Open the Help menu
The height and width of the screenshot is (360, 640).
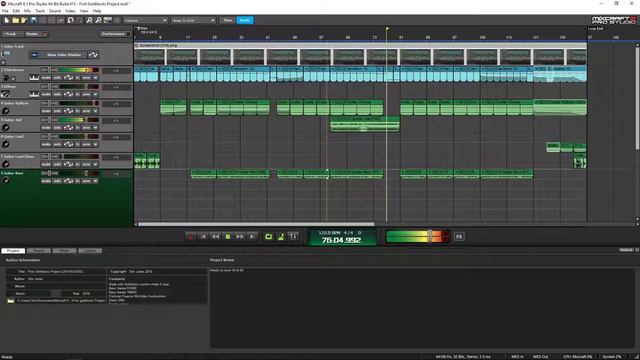(x=97, y=11)
